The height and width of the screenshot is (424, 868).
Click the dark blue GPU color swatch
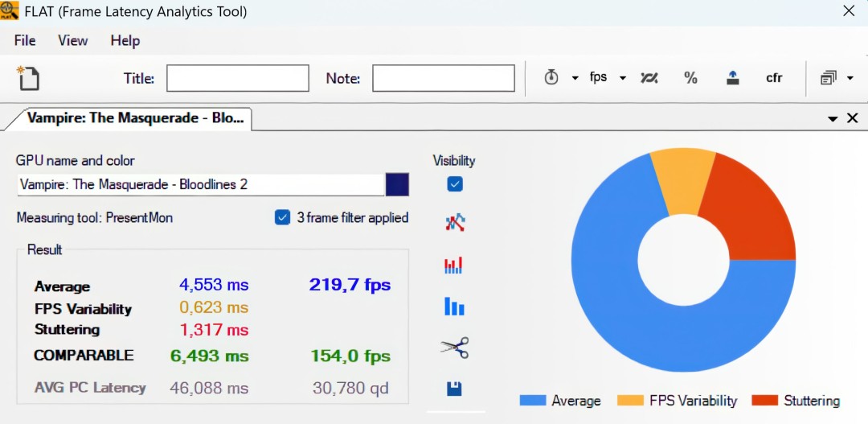tap(397, 184)
